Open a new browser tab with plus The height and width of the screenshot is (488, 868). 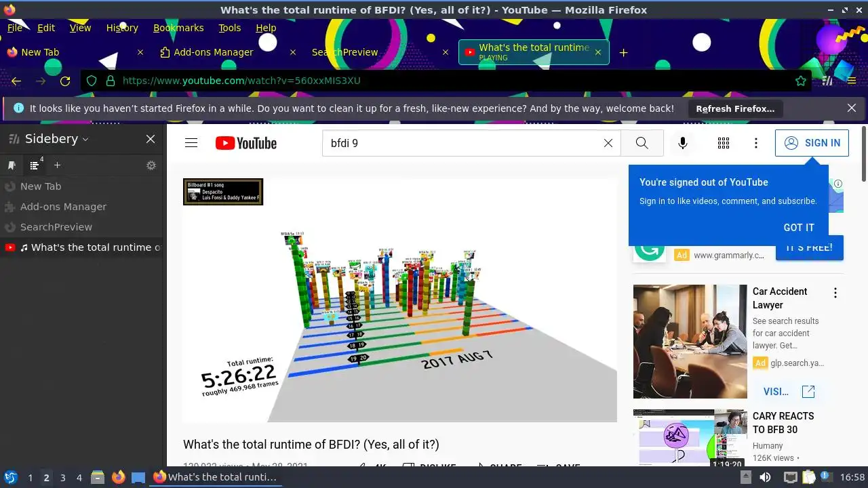(623, 52)
